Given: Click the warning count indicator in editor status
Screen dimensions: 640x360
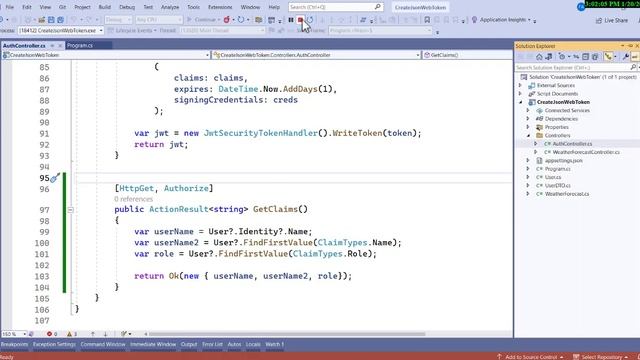Looking at the screenshot, I should pos(72,334).
